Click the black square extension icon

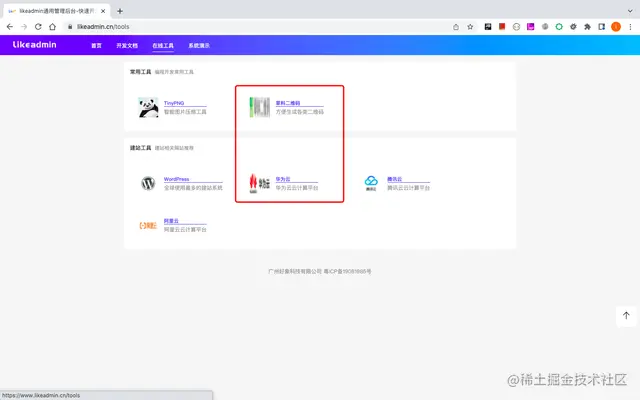coord(488,27)
